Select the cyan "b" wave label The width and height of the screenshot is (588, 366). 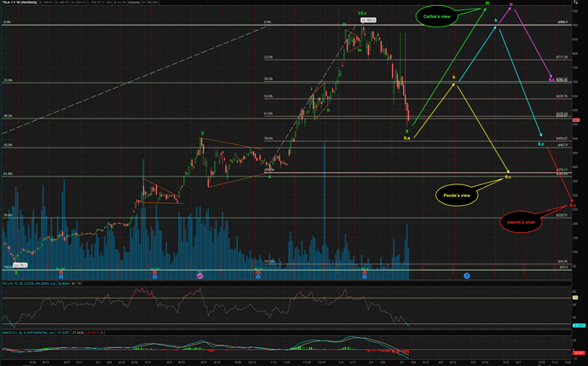click(496, 20)
